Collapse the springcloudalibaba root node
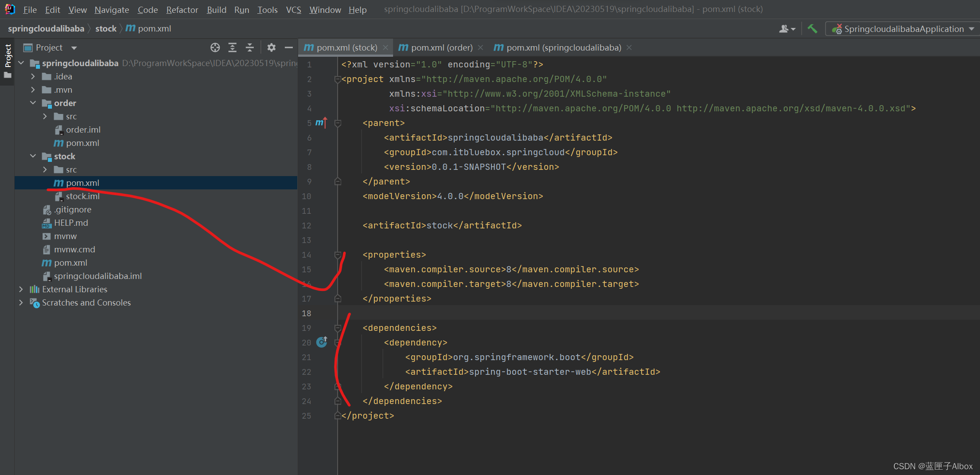Image resolution: width=980 pixels, height=475 pixels. point(21,63)
